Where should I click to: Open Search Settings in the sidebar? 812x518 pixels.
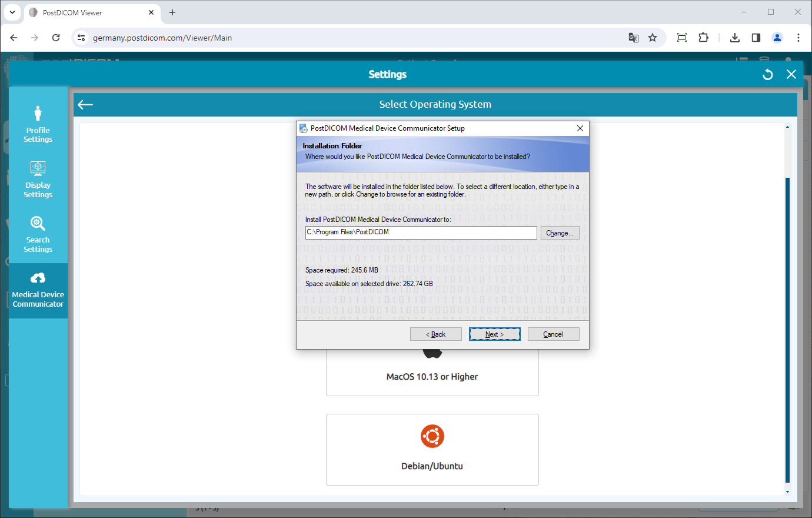[x=38, y=235]
